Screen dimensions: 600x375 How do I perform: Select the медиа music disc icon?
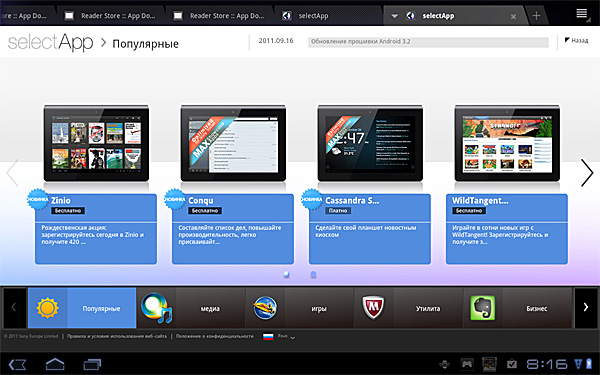[x=156, y=308]
